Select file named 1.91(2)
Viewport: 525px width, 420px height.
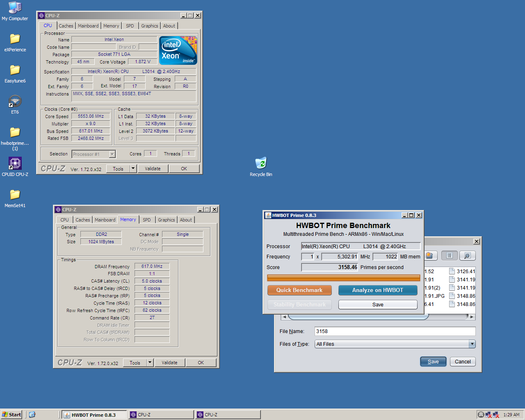[432, 288]
